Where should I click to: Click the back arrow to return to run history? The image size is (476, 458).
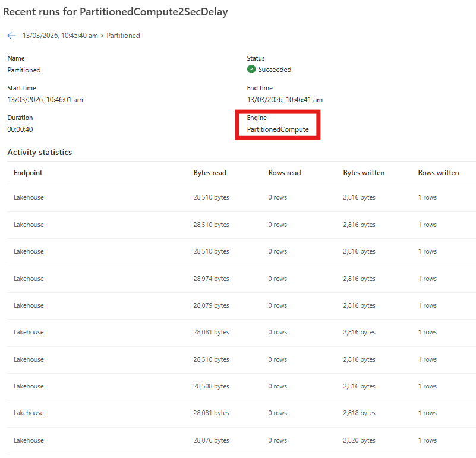(11, 36)
